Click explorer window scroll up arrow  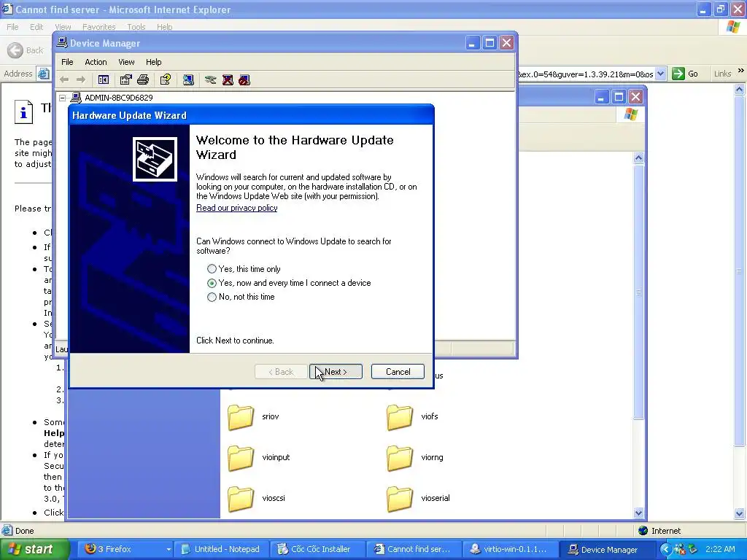pyautogui.click(x=639, y=157)
